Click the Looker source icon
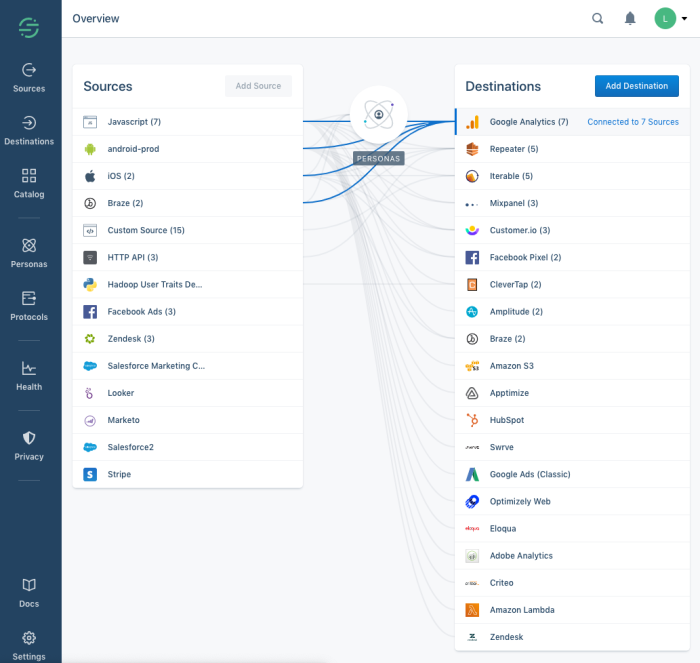Image resolution: width=700 pixels, height=663 pixels. point(90,393)
